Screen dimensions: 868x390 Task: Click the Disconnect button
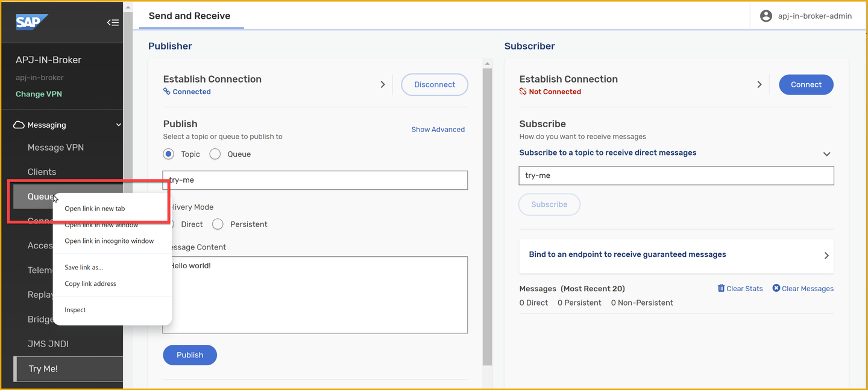pos(435,84)
